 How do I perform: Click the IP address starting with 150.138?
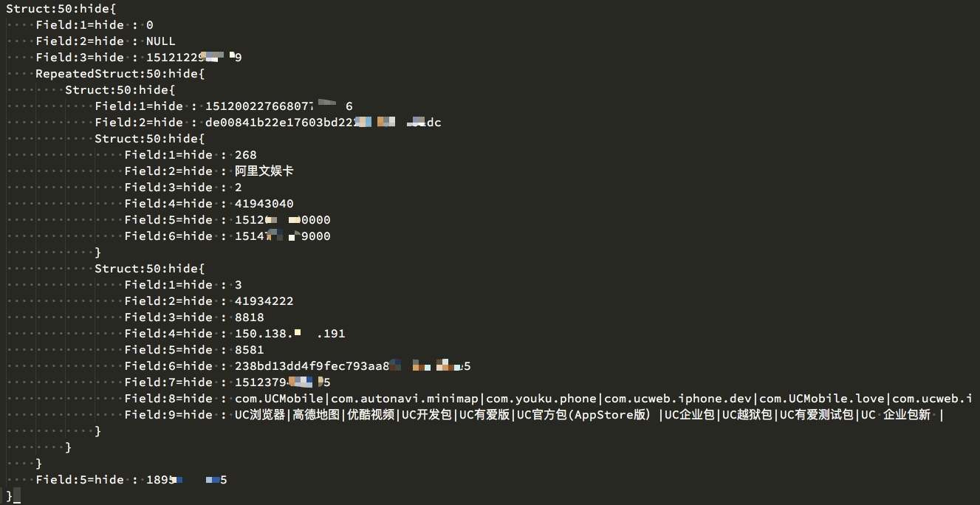click(289, 334)
